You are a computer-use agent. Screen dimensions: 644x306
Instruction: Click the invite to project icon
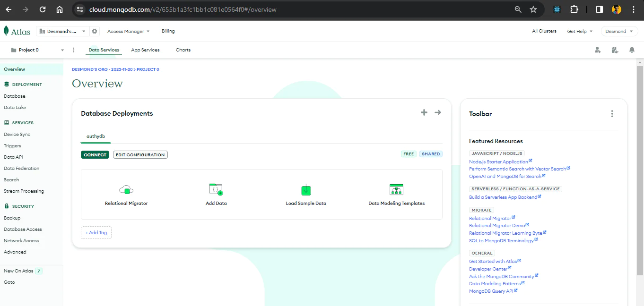point(598,50)
